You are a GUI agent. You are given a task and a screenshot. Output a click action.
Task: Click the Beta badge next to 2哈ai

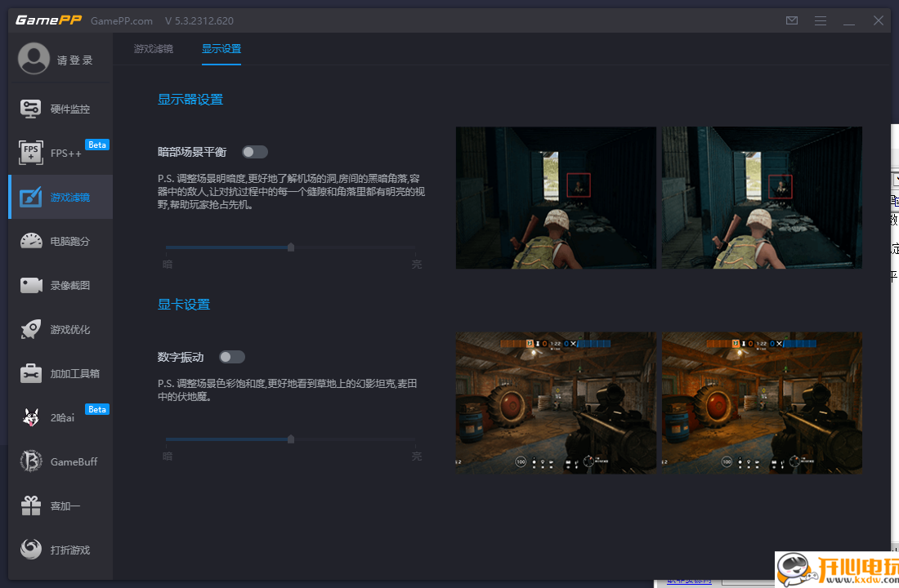point(97,409)
